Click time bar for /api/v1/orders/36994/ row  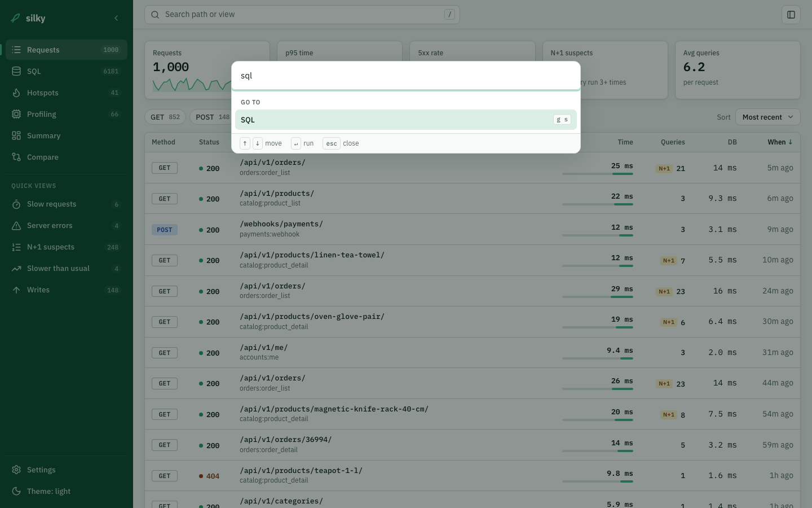point(598,450)
